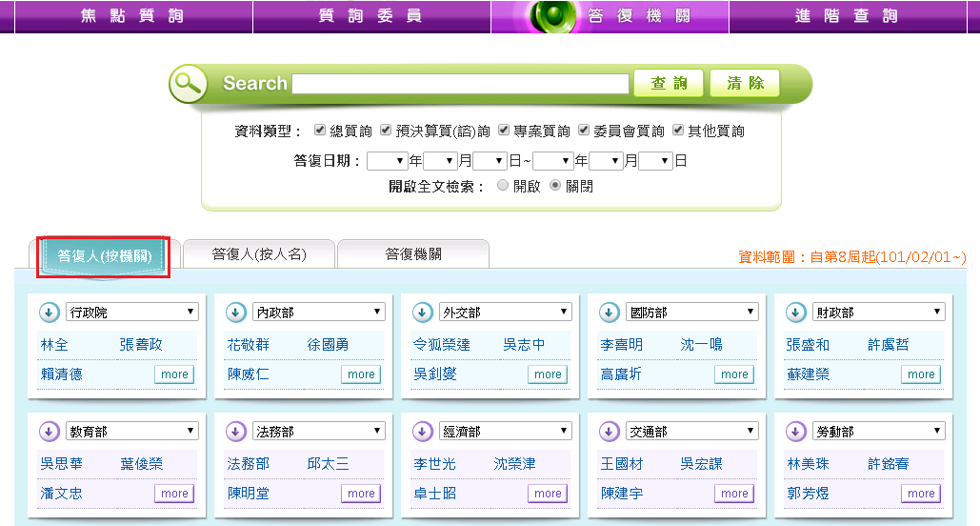Expand the 交通部 agency dropdown
This screenshot has height=526, width=980.
pyautogui.click(x=692, y=432)
